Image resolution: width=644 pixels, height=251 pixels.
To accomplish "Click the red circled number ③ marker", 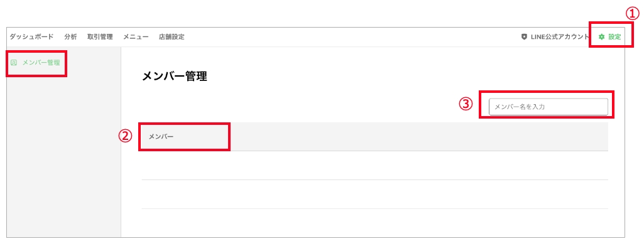I will [x=466, y=104].
